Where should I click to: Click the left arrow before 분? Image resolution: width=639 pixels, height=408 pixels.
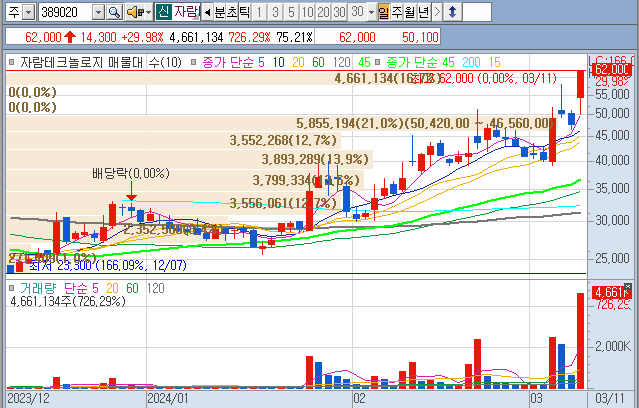pos(207,12)
